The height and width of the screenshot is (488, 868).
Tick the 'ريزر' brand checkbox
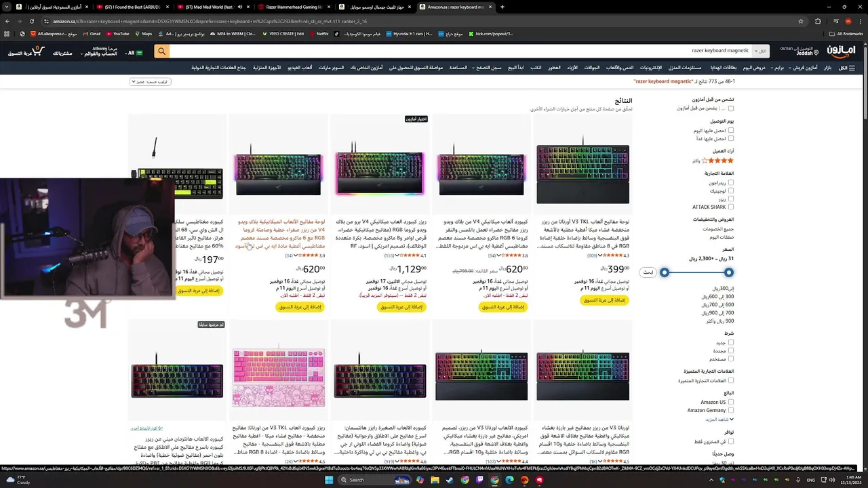tap(731, 199)
